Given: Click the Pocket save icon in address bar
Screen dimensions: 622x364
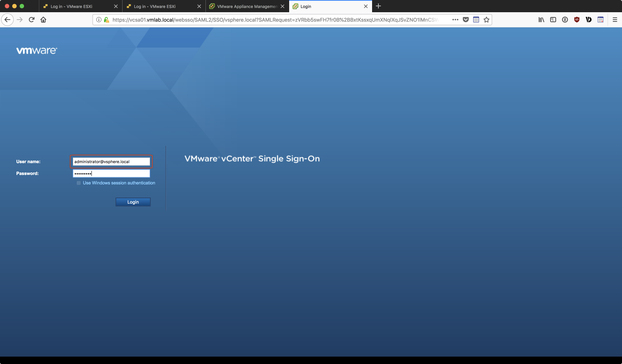Looking at the screenshot, I should pyautogui.click(x=466, y=20).
